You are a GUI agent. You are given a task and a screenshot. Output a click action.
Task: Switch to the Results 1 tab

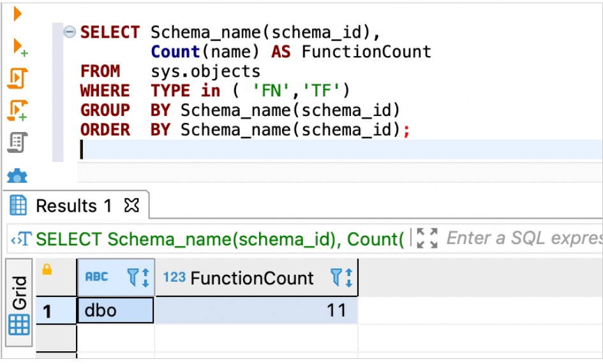click(73, 206)
